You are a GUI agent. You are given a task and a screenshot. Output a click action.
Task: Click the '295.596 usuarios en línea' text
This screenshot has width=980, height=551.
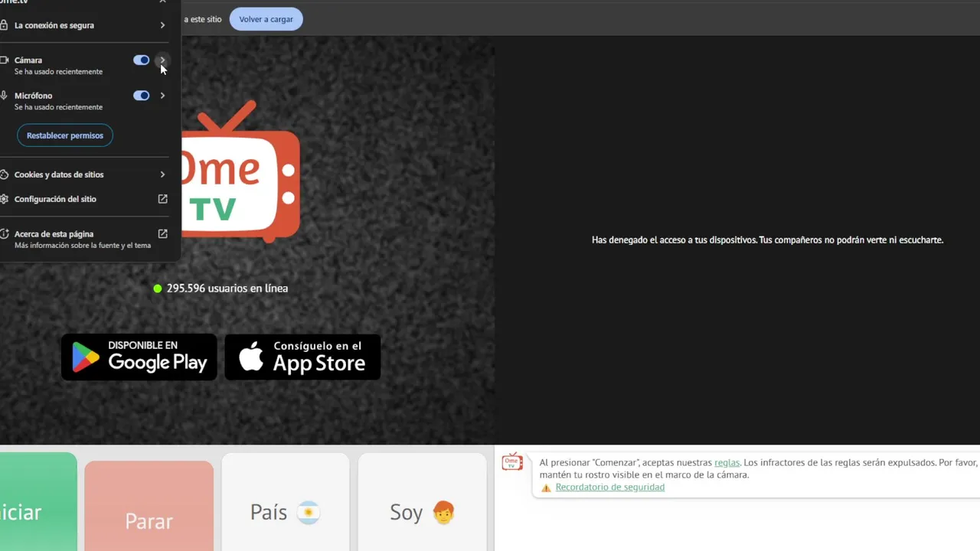(x=227, y=289)
